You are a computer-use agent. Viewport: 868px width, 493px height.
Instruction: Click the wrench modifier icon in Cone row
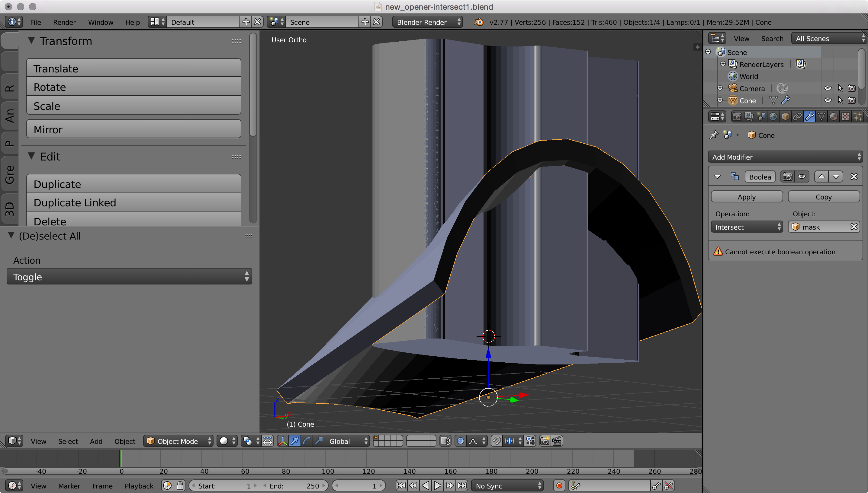(x=786, y=100)
